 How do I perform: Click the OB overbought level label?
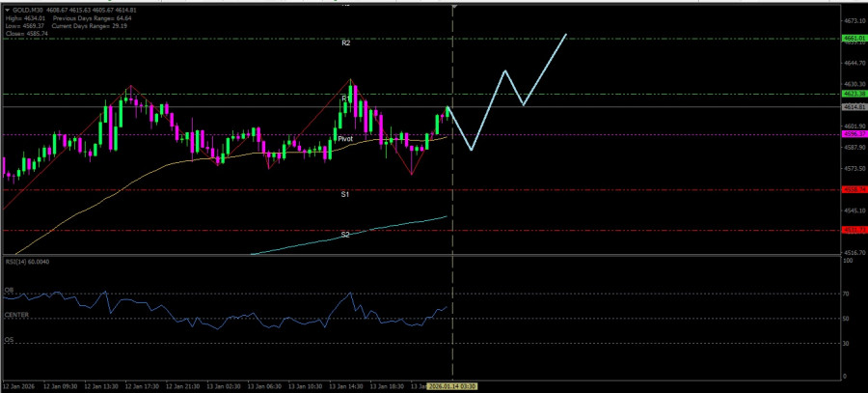point(10,288)
